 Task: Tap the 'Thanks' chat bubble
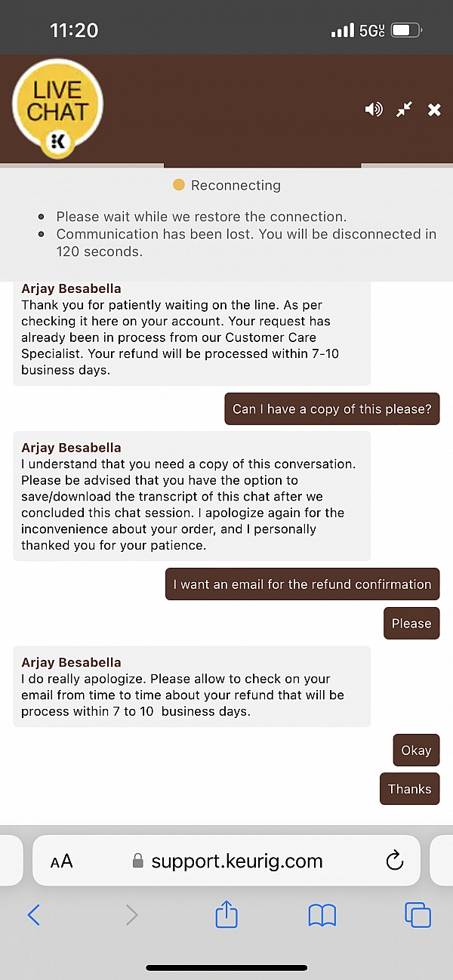coord(409,788)
